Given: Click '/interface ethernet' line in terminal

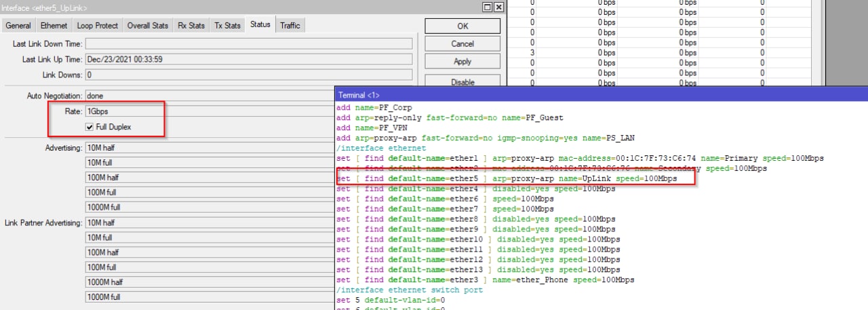Looking at the screenshot, I should pos(381,148).
